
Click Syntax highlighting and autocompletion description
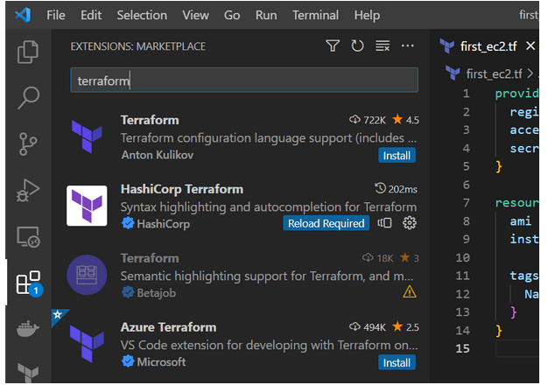269,206
